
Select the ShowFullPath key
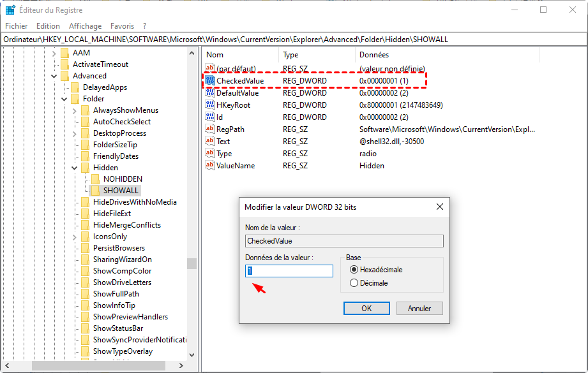pyautogui.click(x=116, y=294)
